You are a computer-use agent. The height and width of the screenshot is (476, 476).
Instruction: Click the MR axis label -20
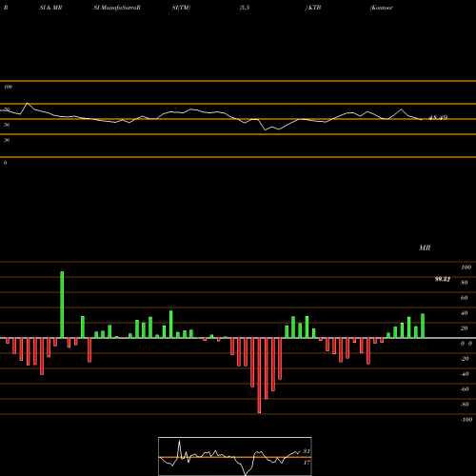[465, 359]
